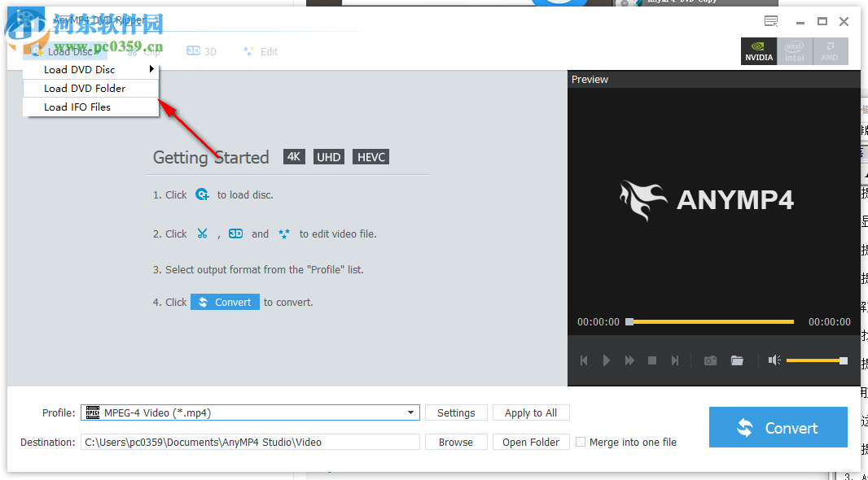Open the Edit effects tool
Image resolution: width=868 pixels, height=480 pixels.
coord(261,51)
